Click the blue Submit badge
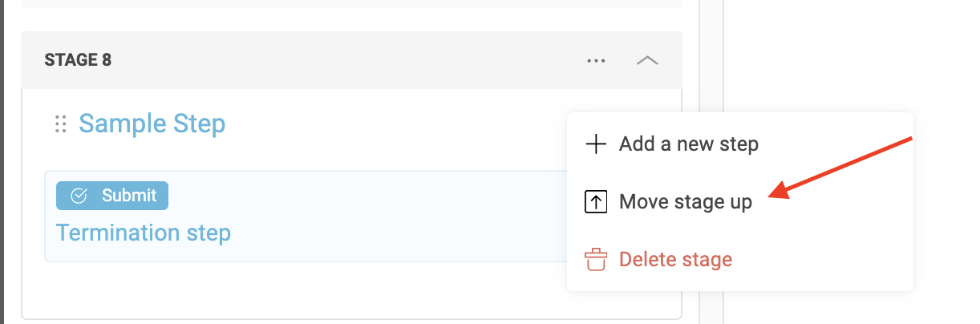 pos(112,196)
